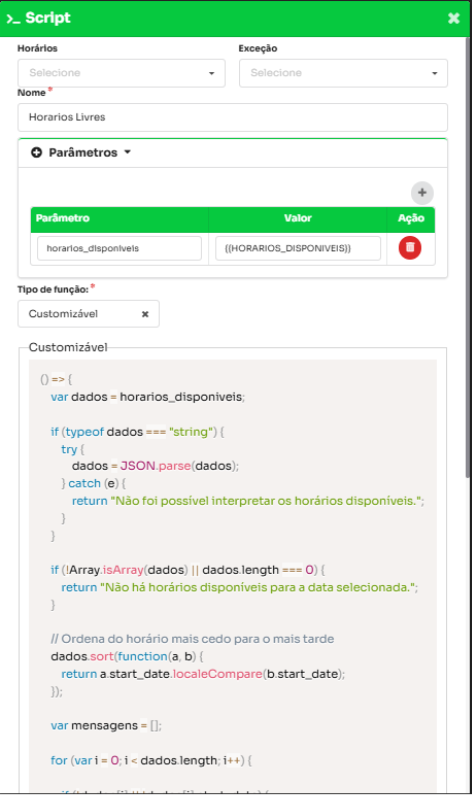
Task: Click the code line 'var dados = horarios_disponiveis;'
Action: pyautogui.click(x=148, y=397)
